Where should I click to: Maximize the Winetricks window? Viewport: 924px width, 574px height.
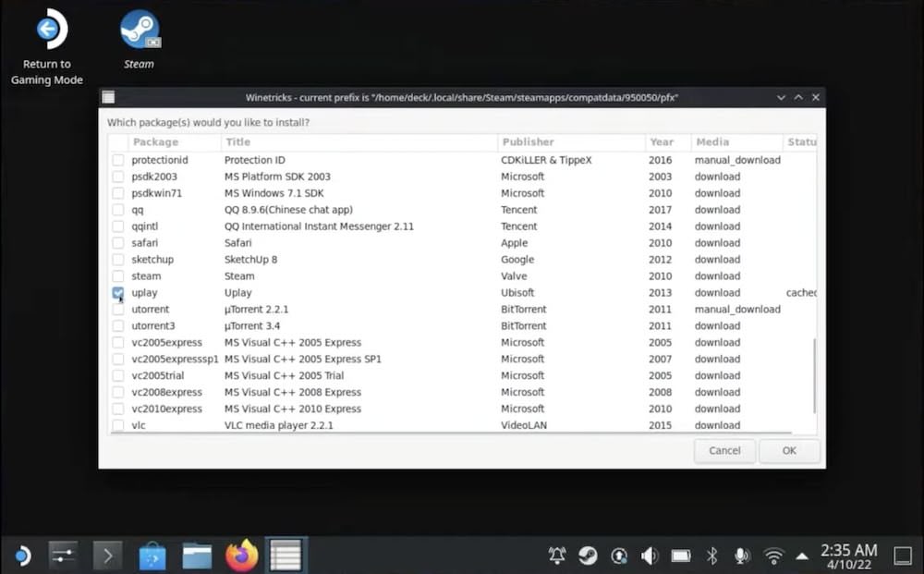798,97
